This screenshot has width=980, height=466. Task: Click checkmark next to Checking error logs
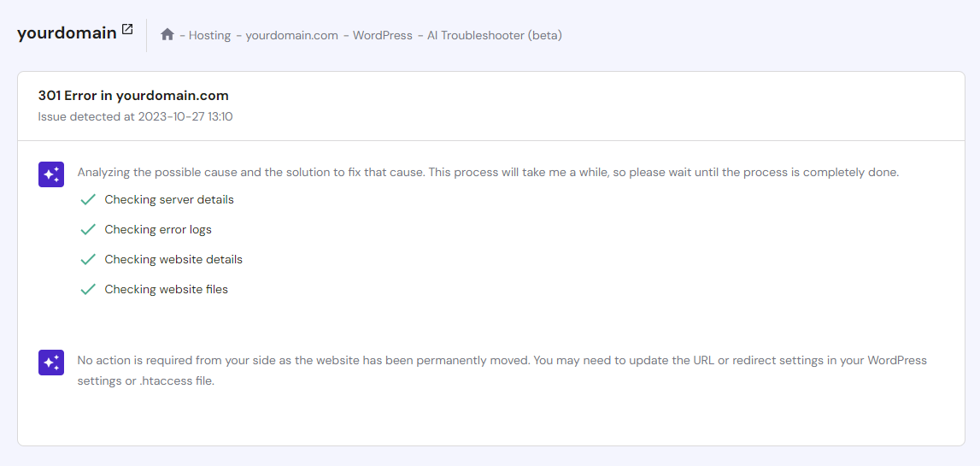(x=87, y=230)
